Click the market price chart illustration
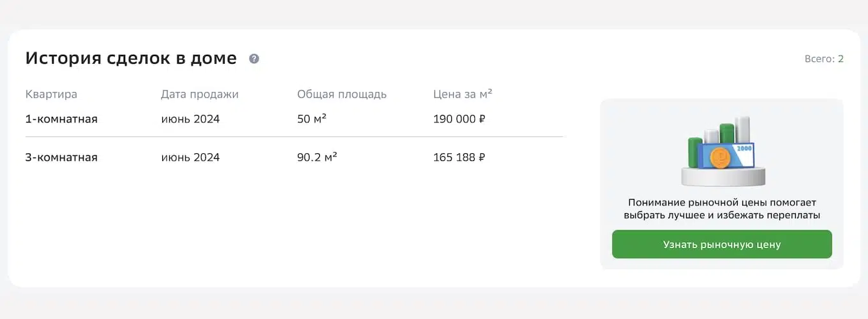This screenshot has width=868, height=319. click(722, 151)
